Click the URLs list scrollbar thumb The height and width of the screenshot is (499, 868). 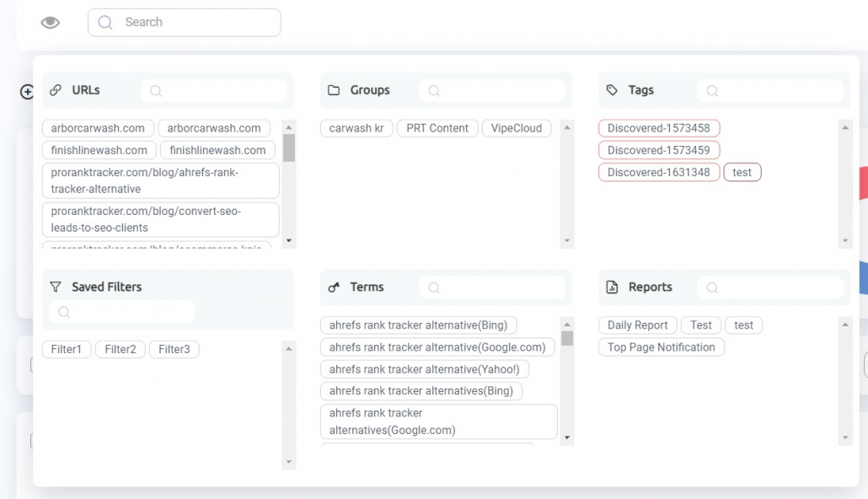289,148
